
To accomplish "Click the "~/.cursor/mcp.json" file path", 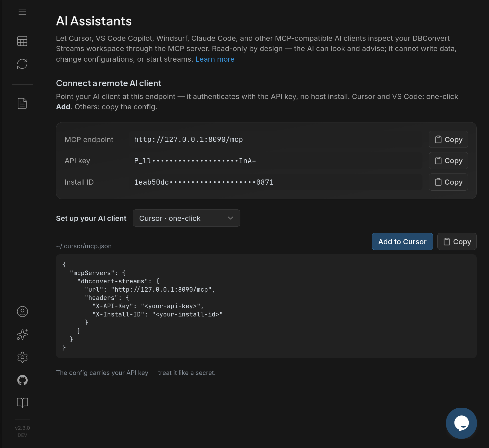I will coord(84,246).
